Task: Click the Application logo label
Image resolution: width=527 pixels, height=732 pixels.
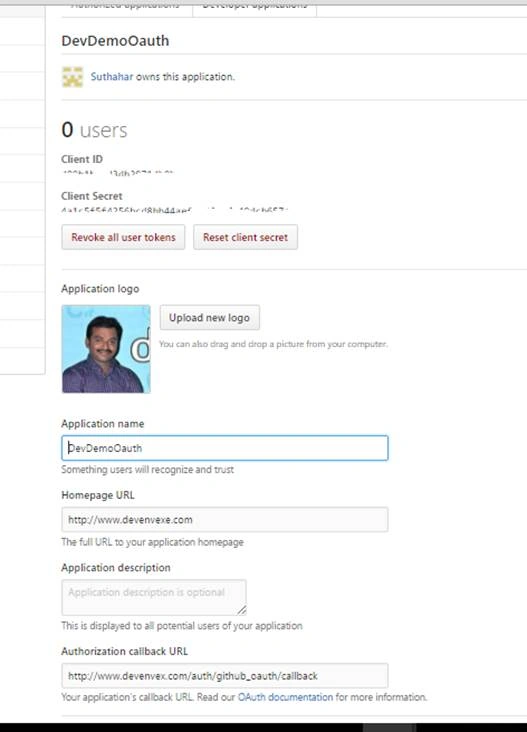Action: tap(100, 289)
